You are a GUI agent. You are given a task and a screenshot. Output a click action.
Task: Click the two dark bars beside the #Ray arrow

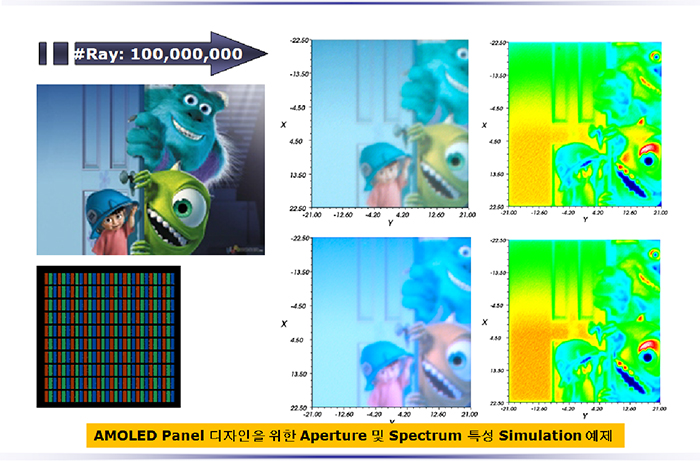52,53
